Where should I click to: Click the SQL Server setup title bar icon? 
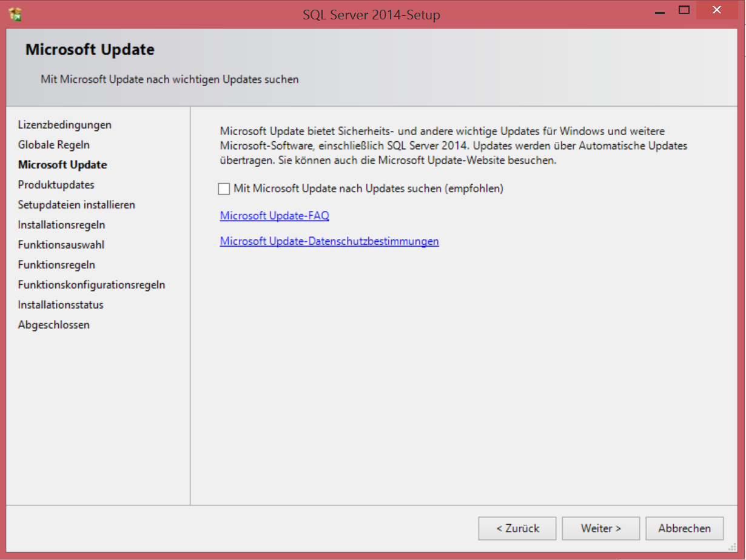tap(16, 13)
